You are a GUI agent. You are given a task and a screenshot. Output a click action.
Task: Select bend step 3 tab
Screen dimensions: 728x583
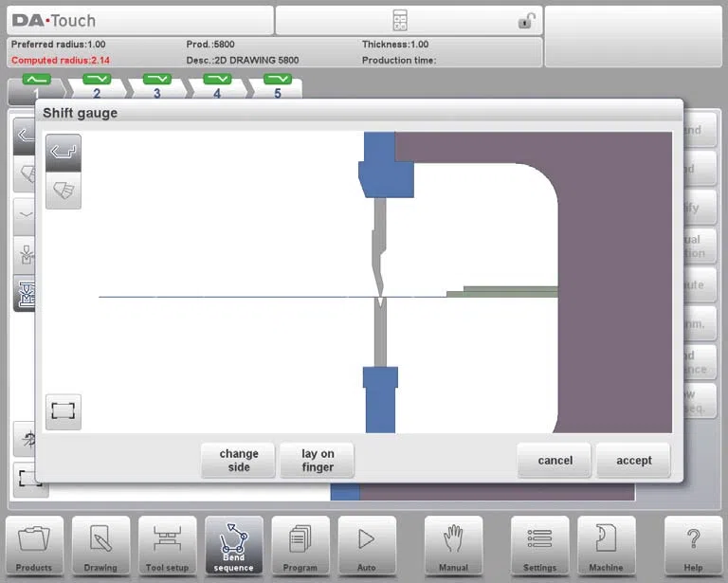[x=157, y=87]
